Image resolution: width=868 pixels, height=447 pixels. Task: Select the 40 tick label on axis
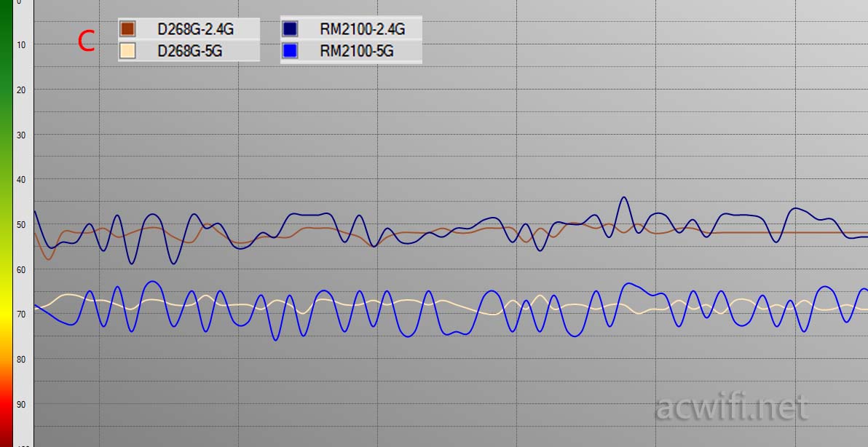(20, 180)
